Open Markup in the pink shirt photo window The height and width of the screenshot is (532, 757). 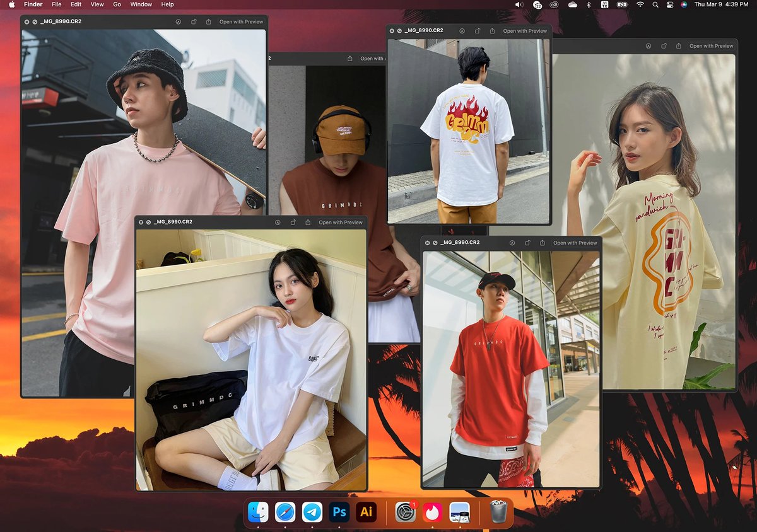coord(179,21)
